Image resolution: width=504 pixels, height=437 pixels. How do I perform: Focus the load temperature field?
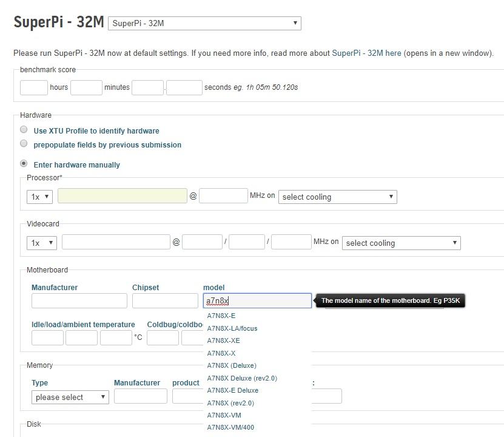[82, 338]
